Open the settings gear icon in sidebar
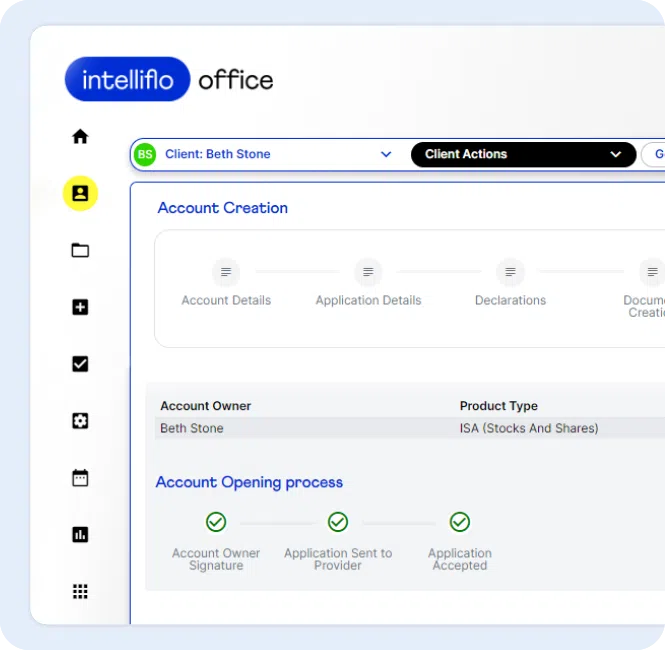665x650 pixels. (x=80, y=421)
